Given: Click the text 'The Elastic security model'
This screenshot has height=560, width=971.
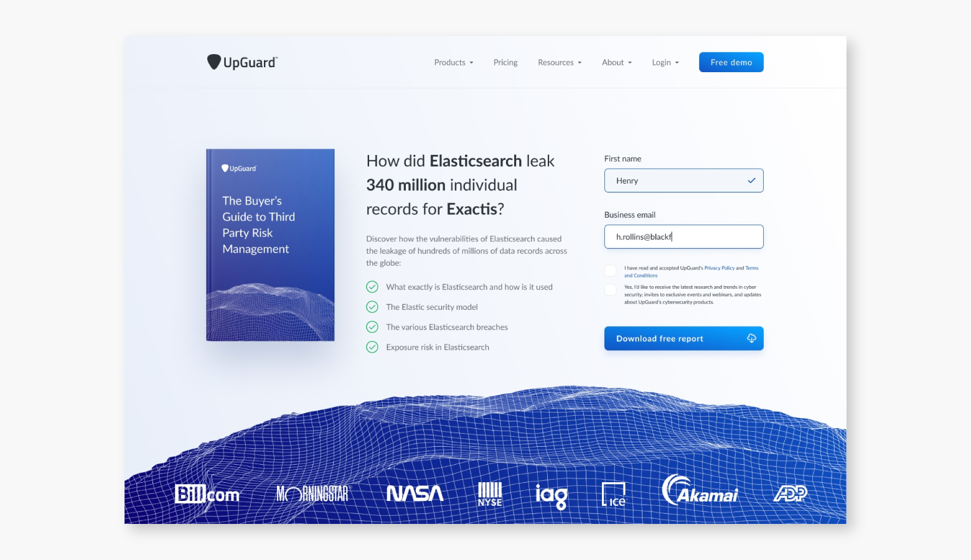Looking at the screenshot, I should tap(432, 307).
